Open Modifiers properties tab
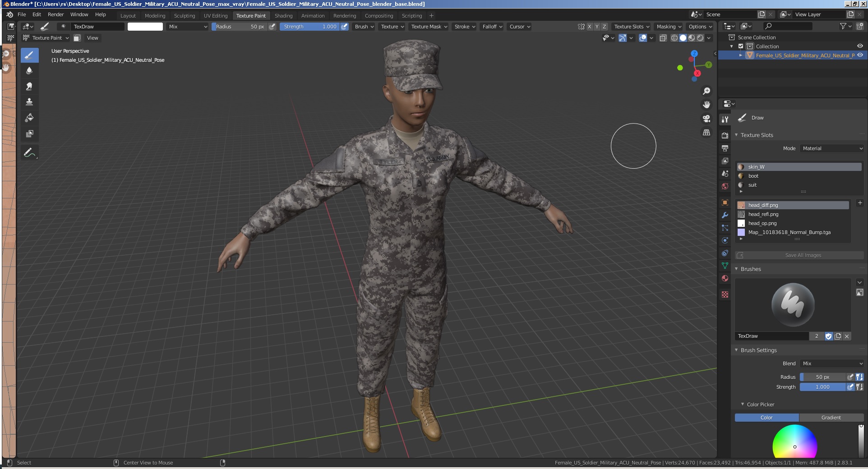868x469 pixels. point(725,215)
